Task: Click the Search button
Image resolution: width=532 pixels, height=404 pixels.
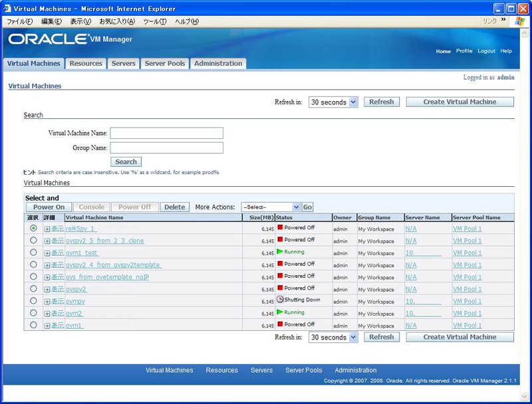Action: click(126, 161)
